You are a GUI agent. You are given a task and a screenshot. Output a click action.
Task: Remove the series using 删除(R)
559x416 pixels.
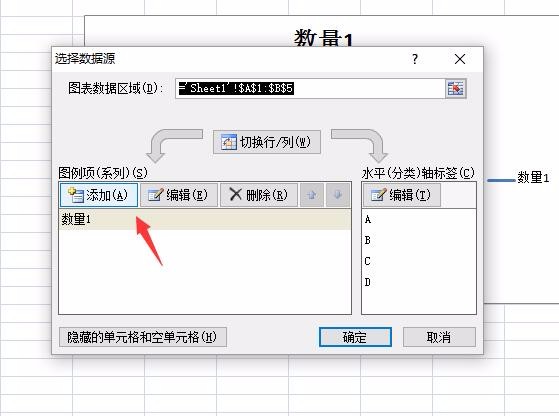[259, 195]
